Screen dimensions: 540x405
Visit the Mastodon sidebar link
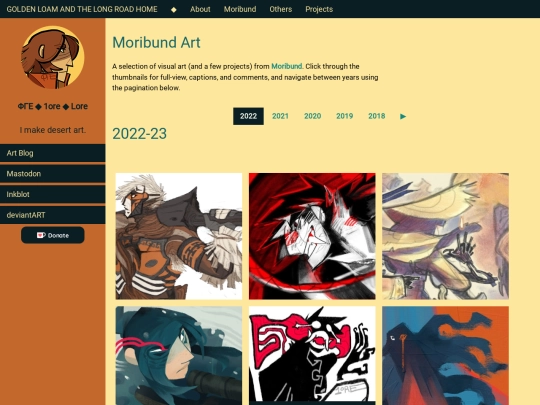pos(53,174)
